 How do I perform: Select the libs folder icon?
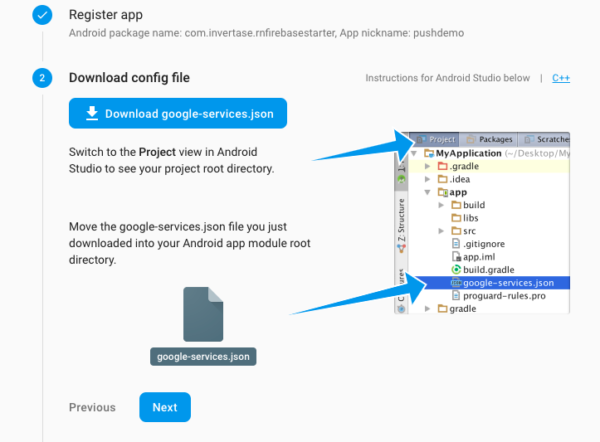pyautogui.click(x=454, y=218)
